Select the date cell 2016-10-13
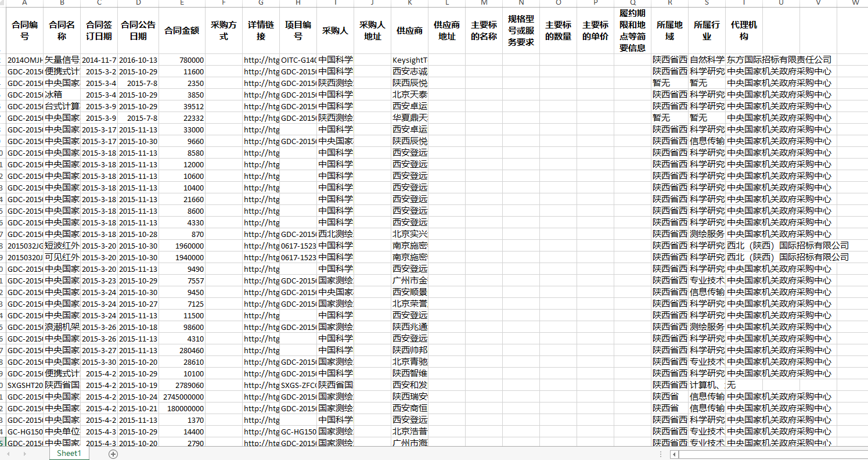Viewport: 868px width, 460px height. pyautogui.click(x=138, y=60)
